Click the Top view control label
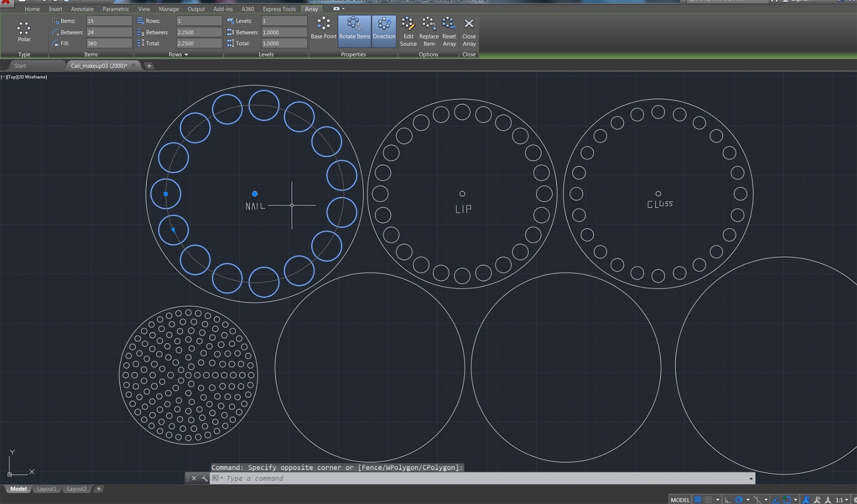This screenshot has width=857, height=504. 13,77
